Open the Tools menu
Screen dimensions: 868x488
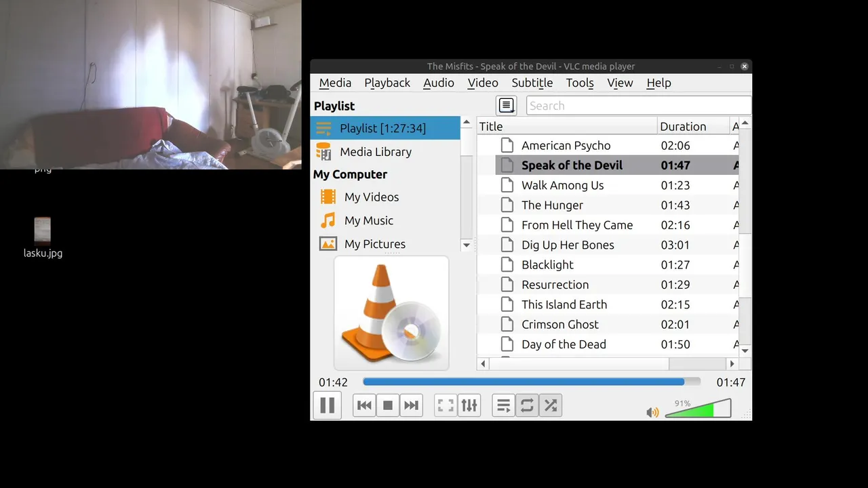[580, 83]
